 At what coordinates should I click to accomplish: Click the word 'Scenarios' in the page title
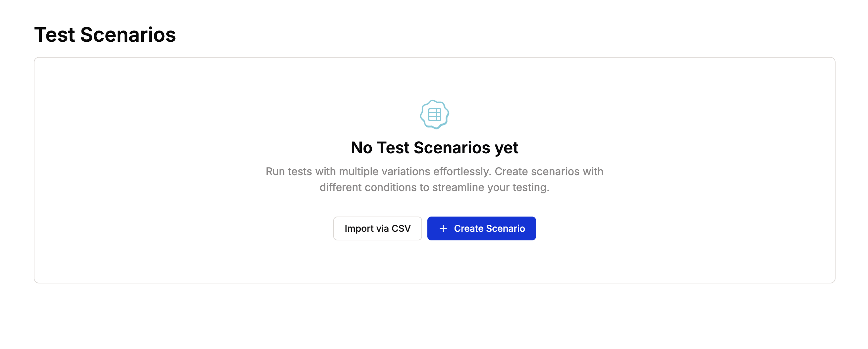[x=128, y=35]
